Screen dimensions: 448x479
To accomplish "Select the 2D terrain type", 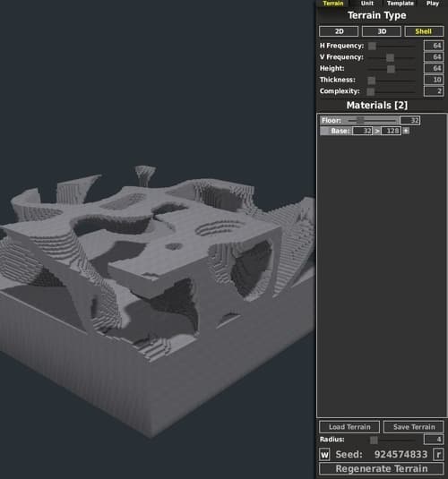I will pyautogui.click(x=339, y=31).
